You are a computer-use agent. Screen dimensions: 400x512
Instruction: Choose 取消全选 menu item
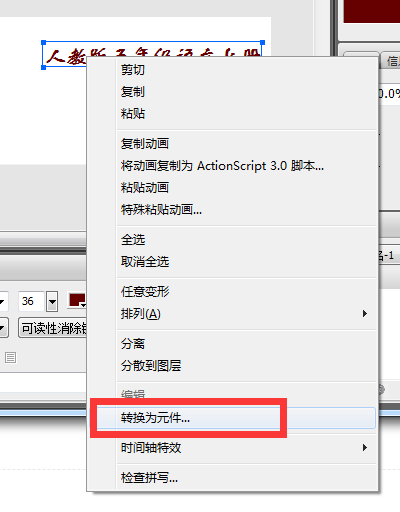click(145, 262)
